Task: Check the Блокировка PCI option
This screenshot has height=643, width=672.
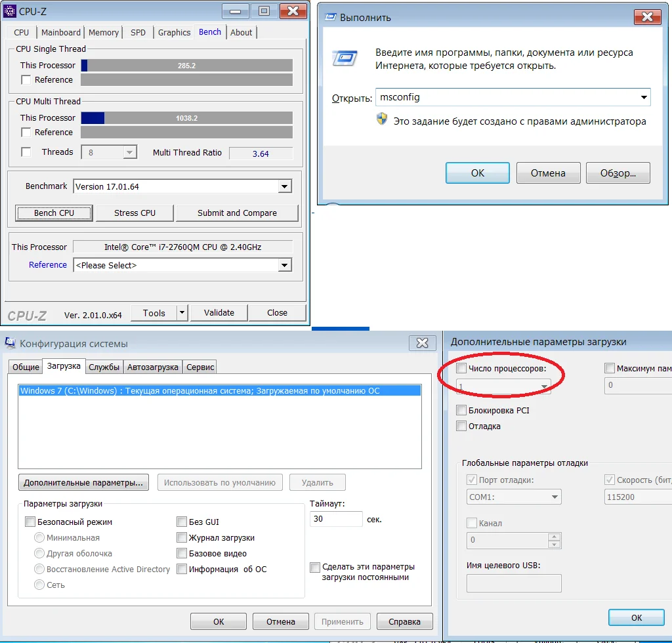Action: [x=461, y=410]
